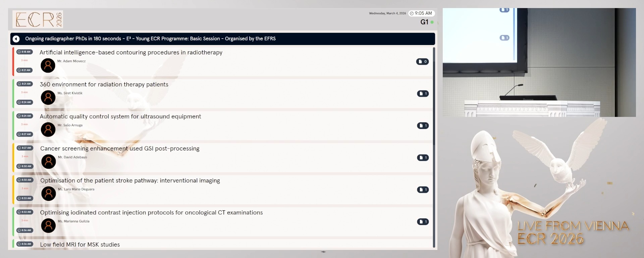Click Marianna Gulizia's speaker avatar

click(48, 225)
